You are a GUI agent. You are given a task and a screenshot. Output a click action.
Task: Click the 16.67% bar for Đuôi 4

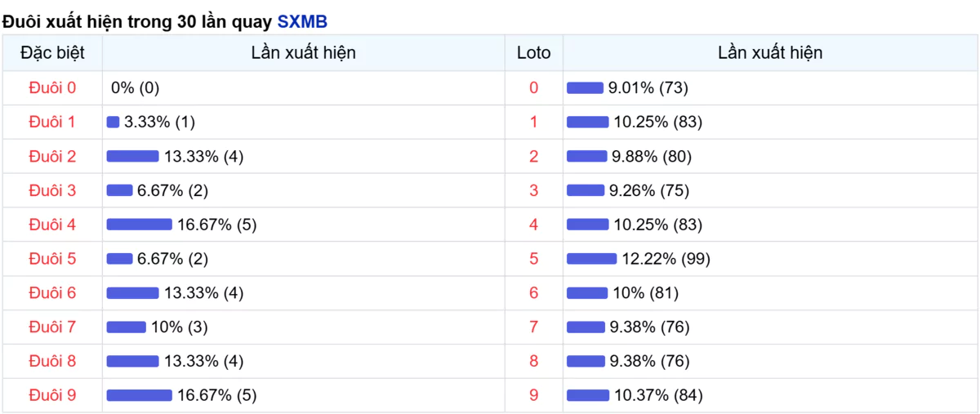(x=139, y=225)
